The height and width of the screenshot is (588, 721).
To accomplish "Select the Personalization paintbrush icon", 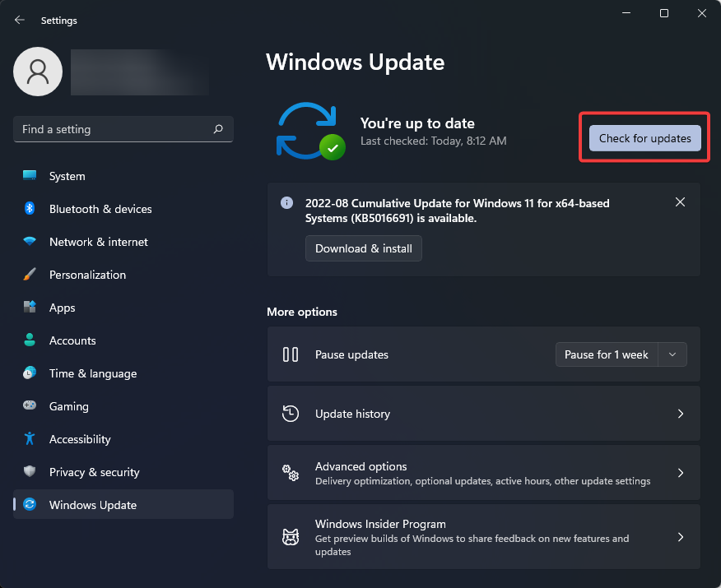I will coord(30,275).
